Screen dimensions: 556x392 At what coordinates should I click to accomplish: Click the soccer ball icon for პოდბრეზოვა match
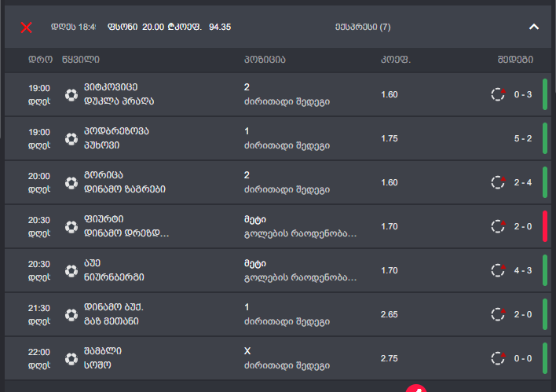pyautogui.click(x=71, y=139)
